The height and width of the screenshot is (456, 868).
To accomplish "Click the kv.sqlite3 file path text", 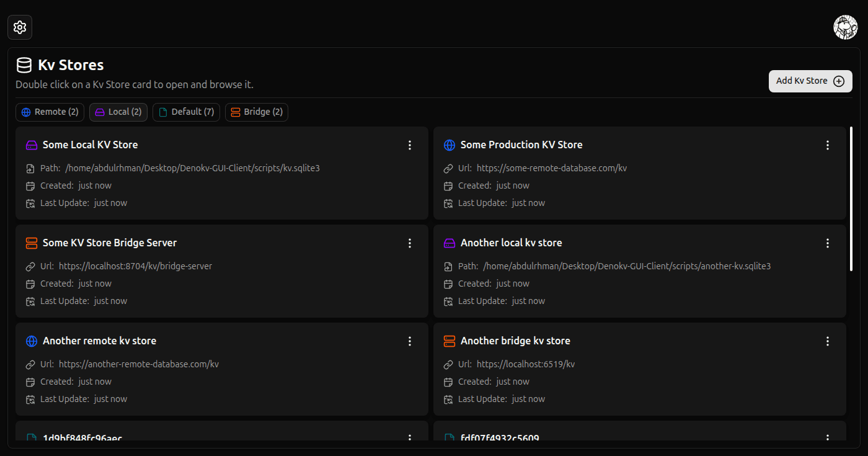I will [x=193, y=168].
